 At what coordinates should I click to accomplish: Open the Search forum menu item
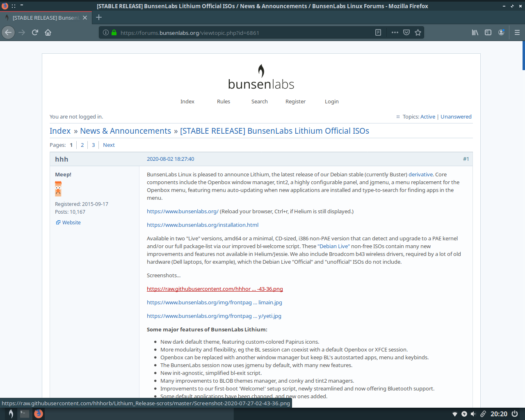(x=260, y=101)
